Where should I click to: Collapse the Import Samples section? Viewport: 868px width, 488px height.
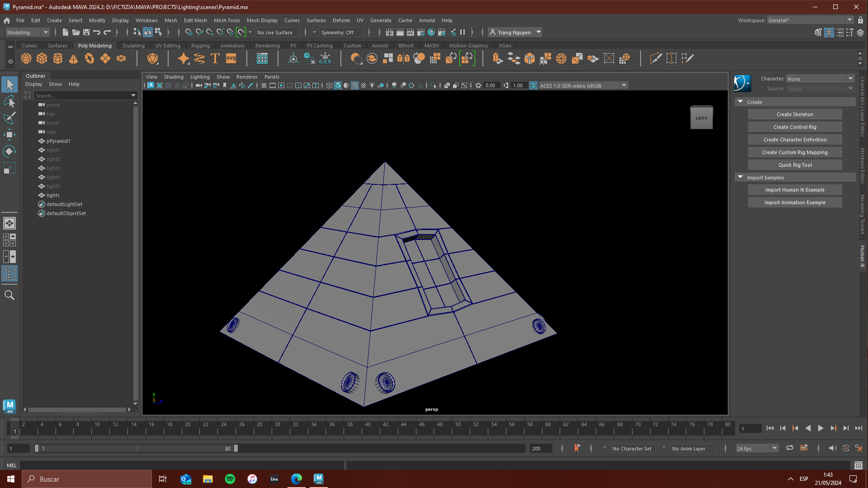741,177
